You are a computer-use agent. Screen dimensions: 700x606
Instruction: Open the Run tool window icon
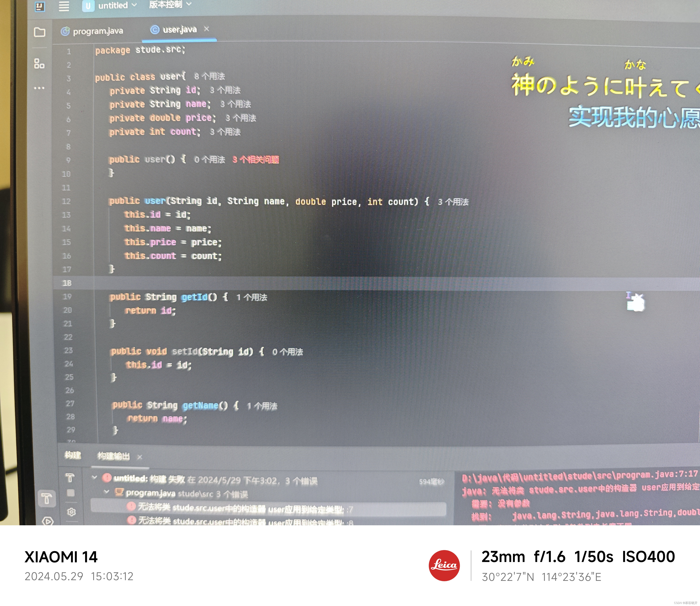point(48,521)
